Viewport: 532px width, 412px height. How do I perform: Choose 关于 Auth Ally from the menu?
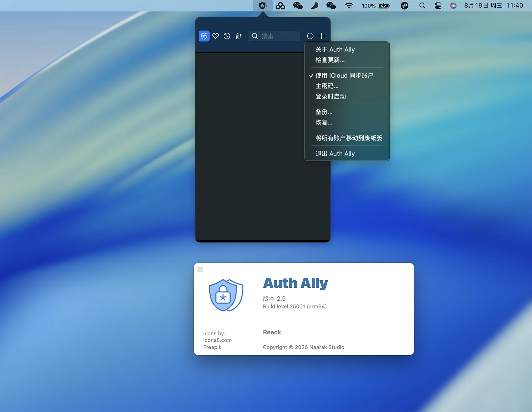pos(347,49)
